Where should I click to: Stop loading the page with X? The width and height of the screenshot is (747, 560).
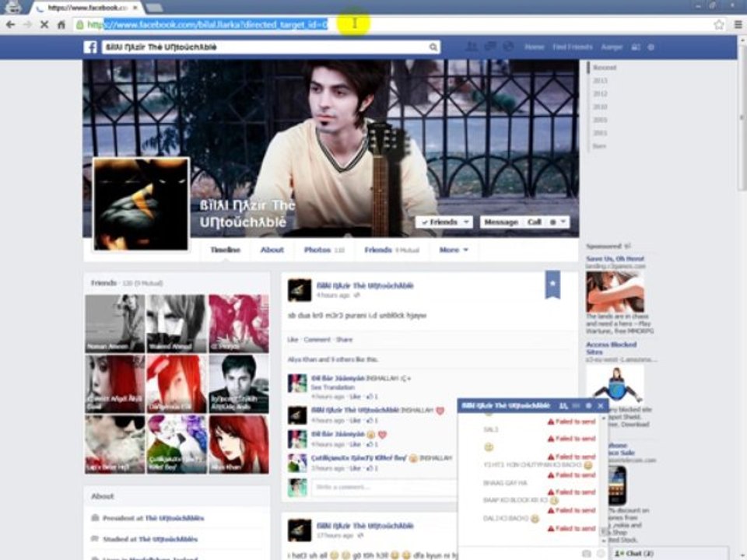44,24
